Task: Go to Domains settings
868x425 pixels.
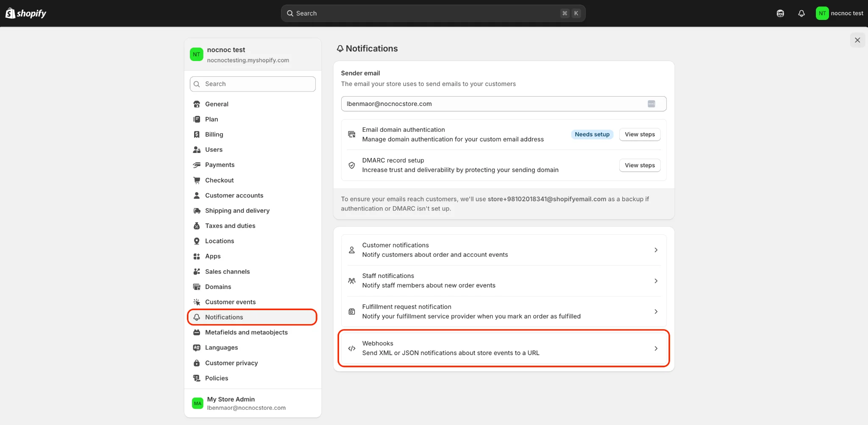Action: pos(253,287)
